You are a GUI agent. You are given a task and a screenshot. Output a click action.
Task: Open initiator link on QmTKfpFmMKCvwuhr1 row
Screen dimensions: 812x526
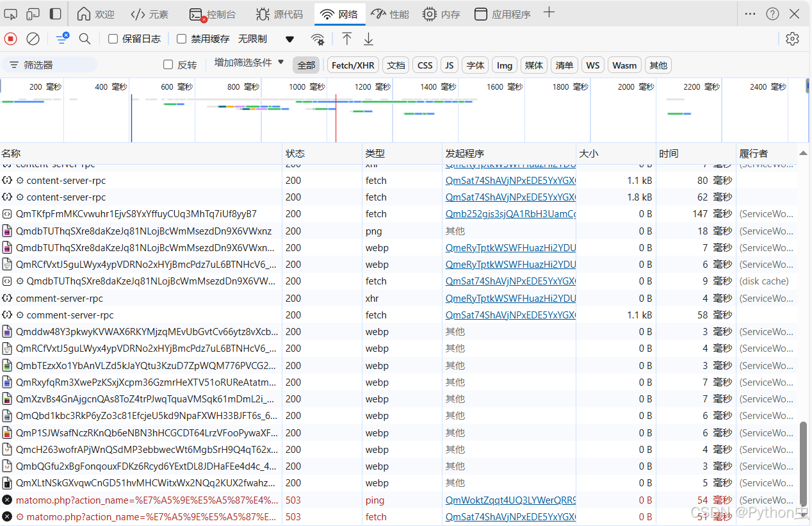pyautogui.click(x=510, y=214)
